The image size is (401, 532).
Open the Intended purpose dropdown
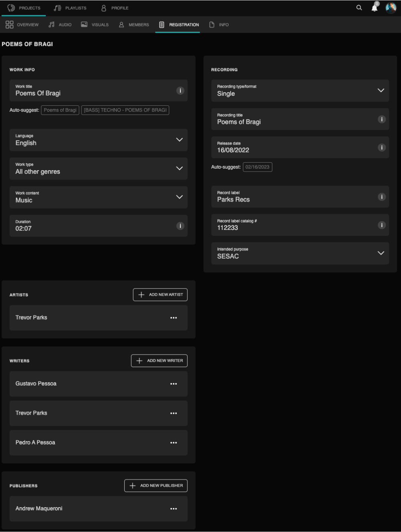pyautogui.click(x=381, y=253)
